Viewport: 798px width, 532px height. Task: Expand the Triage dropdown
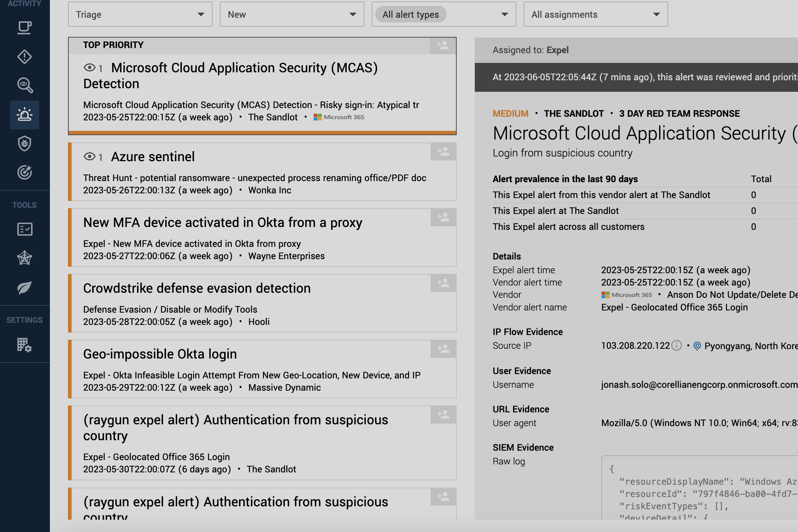point(140,14)
